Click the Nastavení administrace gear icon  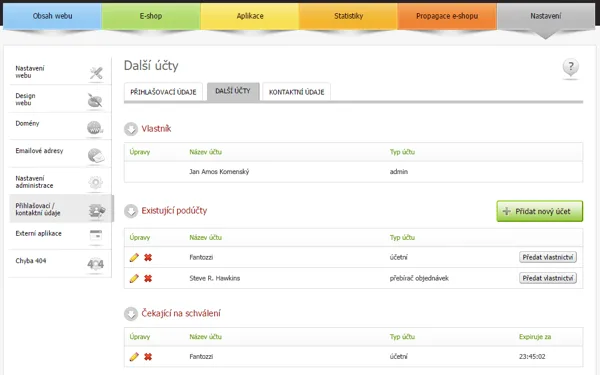[96, 183]
